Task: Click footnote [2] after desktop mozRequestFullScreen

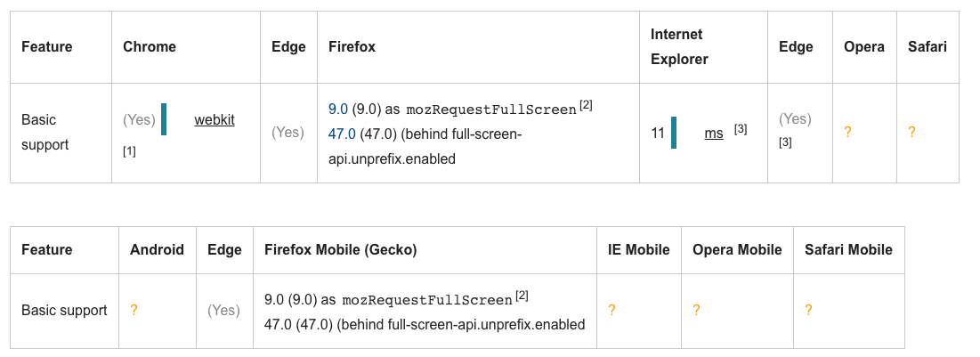Action: (586, 105)
